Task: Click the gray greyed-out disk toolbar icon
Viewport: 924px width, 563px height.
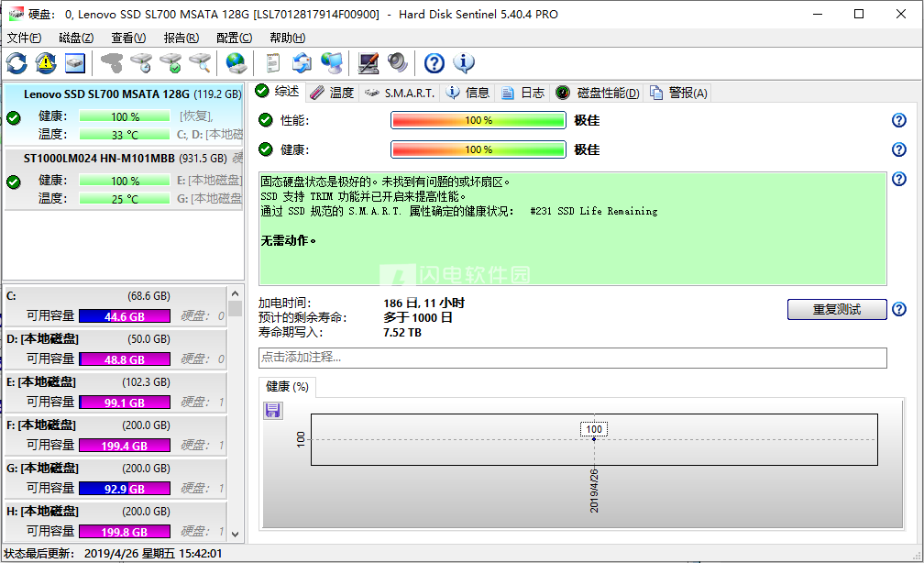Action: click(x=112, y=63)
